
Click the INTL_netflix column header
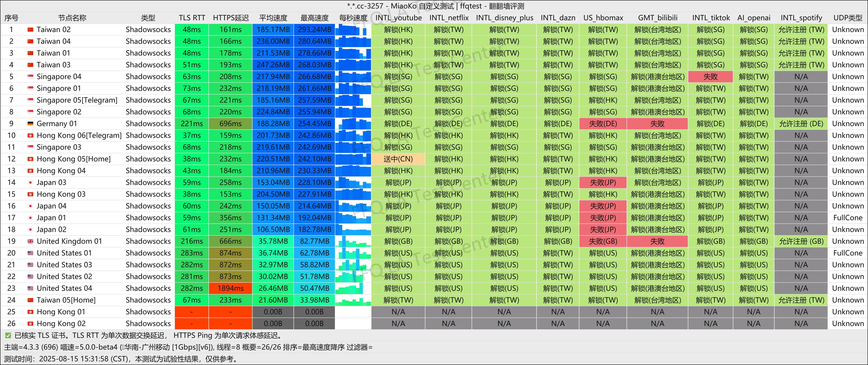point(449,18)
